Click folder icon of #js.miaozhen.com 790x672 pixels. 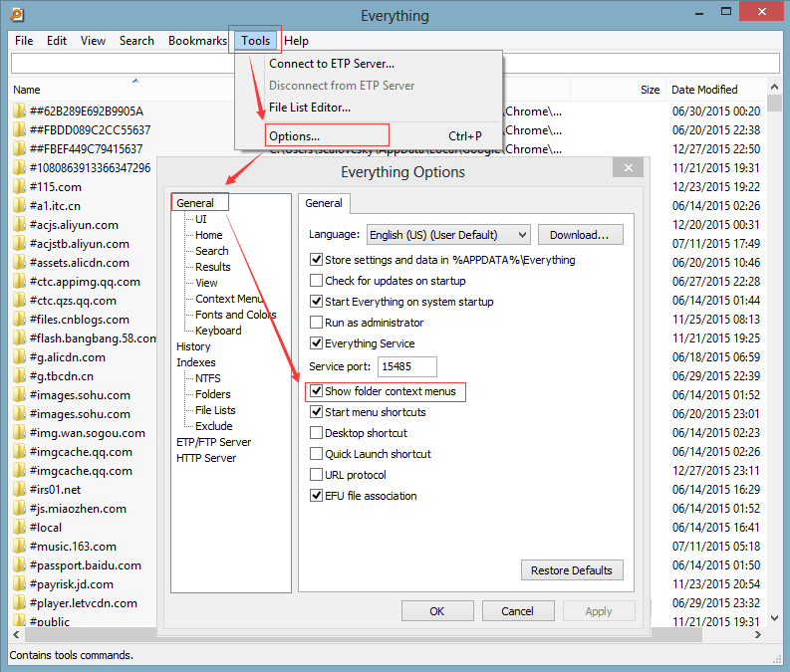pyautogui.click(x=19, y=509)
